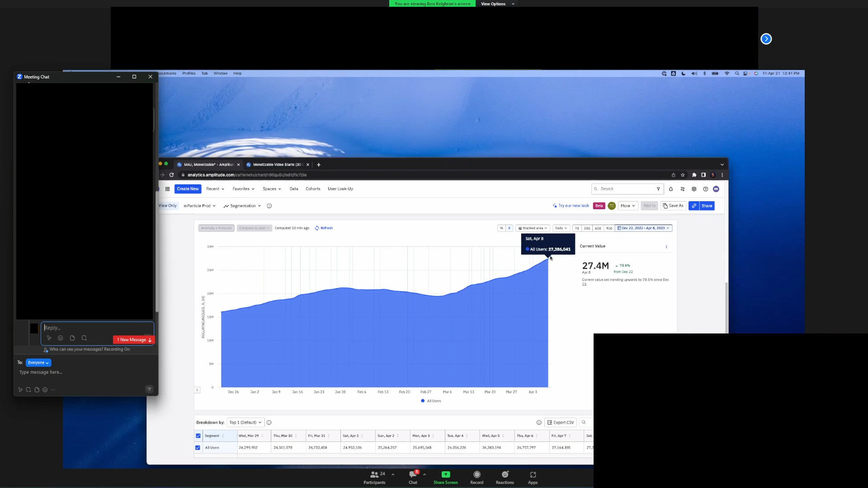Open the Reactions panel
868x488 pixels.
click(505, 477)
